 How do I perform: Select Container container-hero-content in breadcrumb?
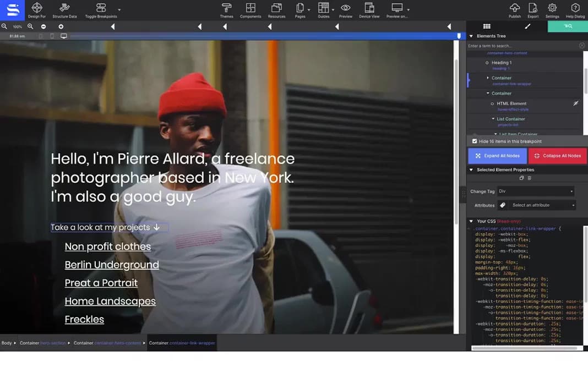tap(107, 343)
